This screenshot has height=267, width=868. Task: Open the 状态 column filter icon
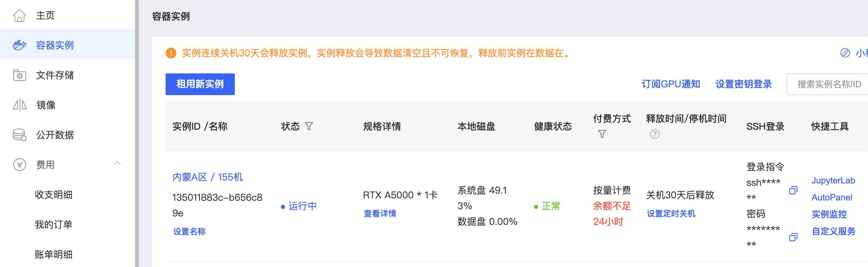tap(309, 126)
